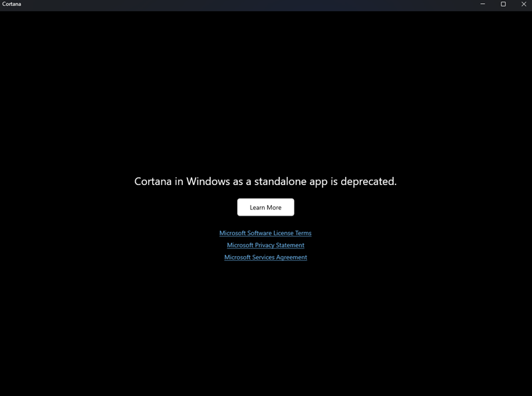Close the Cortana app
This screenshot has height=396, width=532.
tap(525, 6)
